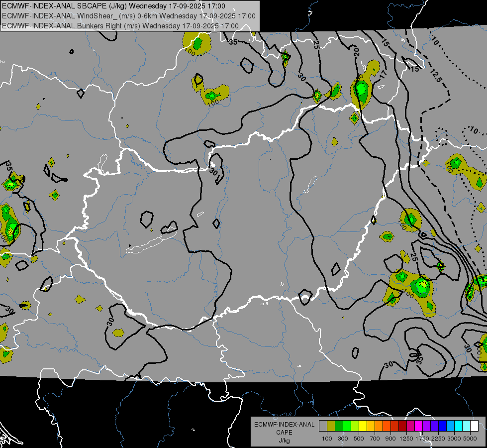Click the 12.5 dashed contour label

coord(436,76)
